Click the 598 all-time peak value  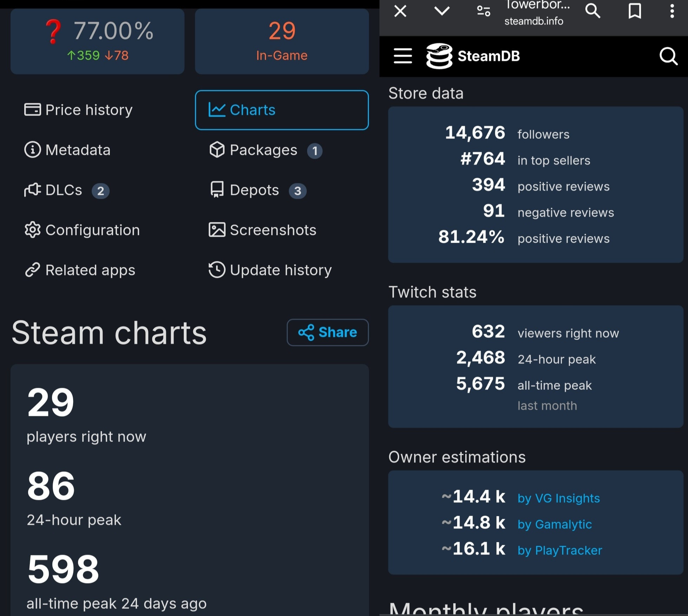click(63, 569)
